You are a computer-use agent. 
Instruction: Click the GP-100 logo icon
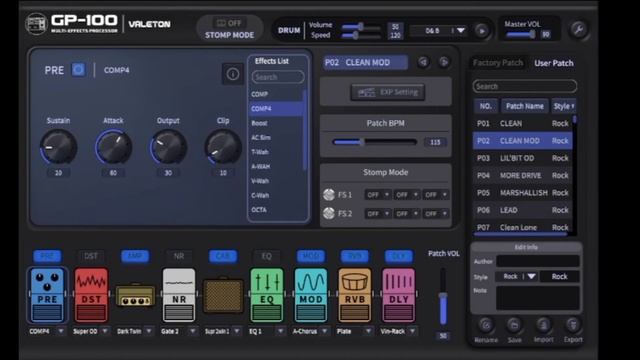click(36, 24)
